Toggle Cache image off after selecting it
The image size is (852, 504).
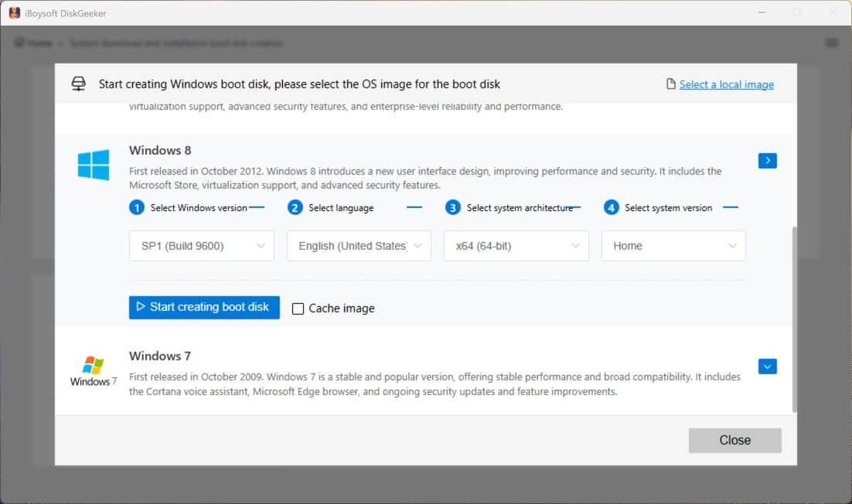pos(298,308)
